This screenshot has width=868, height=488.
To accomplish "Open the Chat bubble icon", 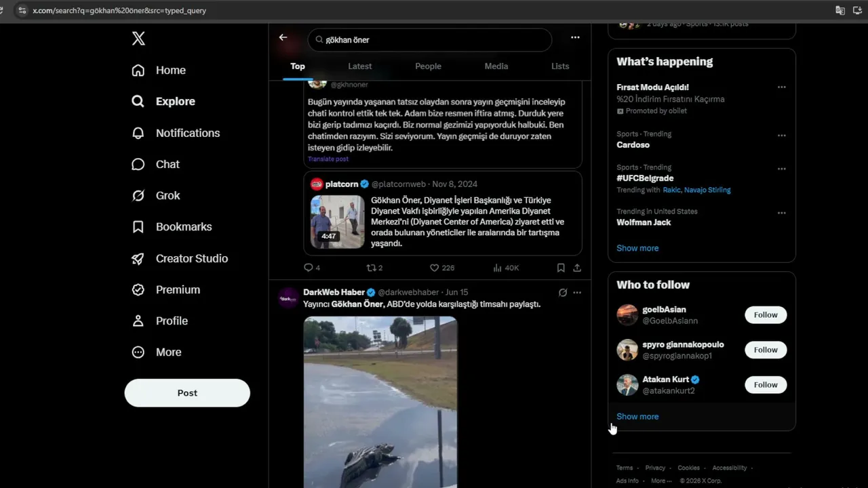I will tap(138, 164).
